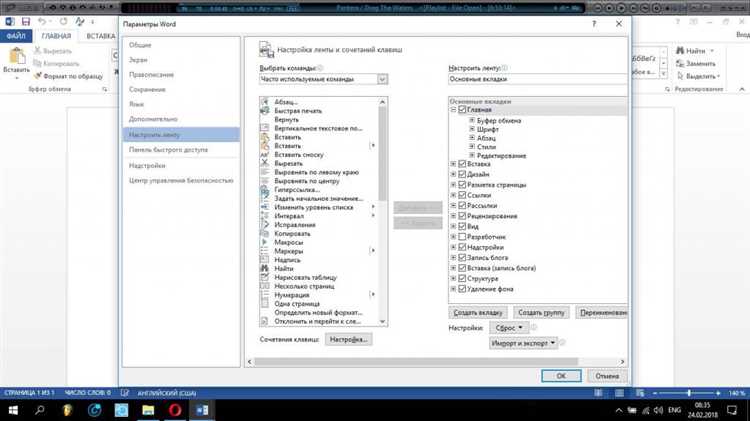The width and height of the screenshot is (750, 421).
Task: Switch to the ВСТАВКА ribbon tab
Action: (x=101, y=36)
